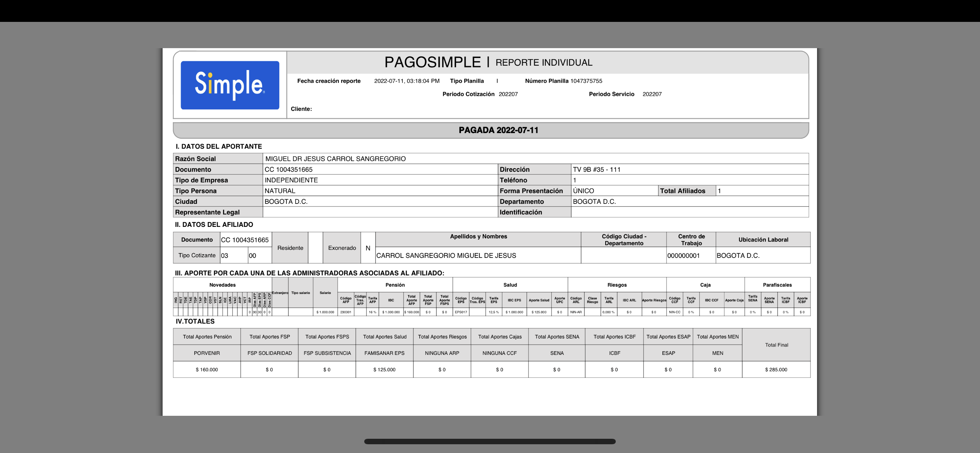Tap the Simple logo image
The image size is (980, 453).
(230, 85)
